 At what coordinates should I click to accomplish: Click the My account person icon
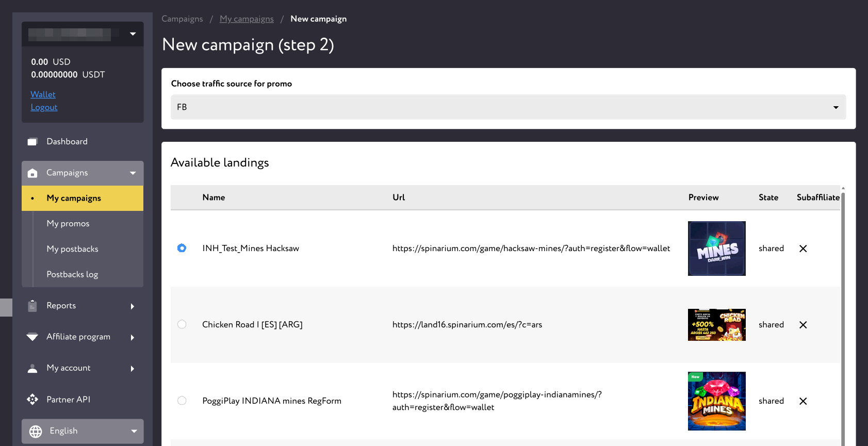(x=32, y=368)
